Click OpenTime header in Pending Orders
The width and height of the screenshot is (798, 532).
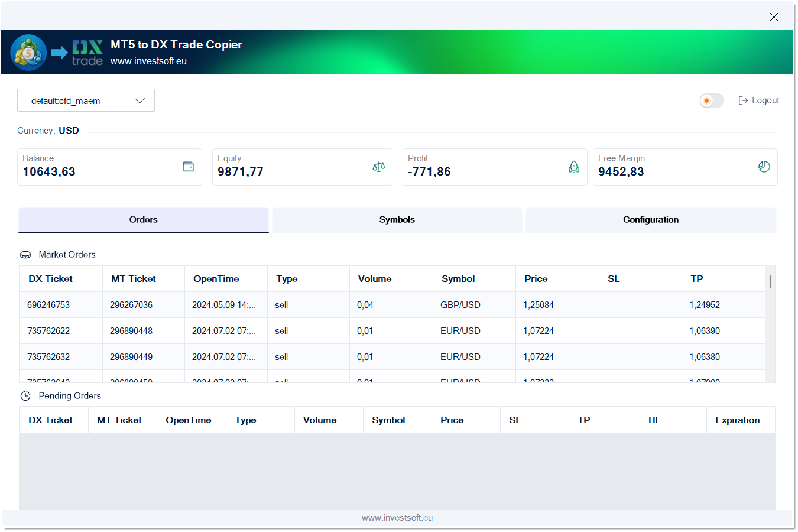coord(192,420)
